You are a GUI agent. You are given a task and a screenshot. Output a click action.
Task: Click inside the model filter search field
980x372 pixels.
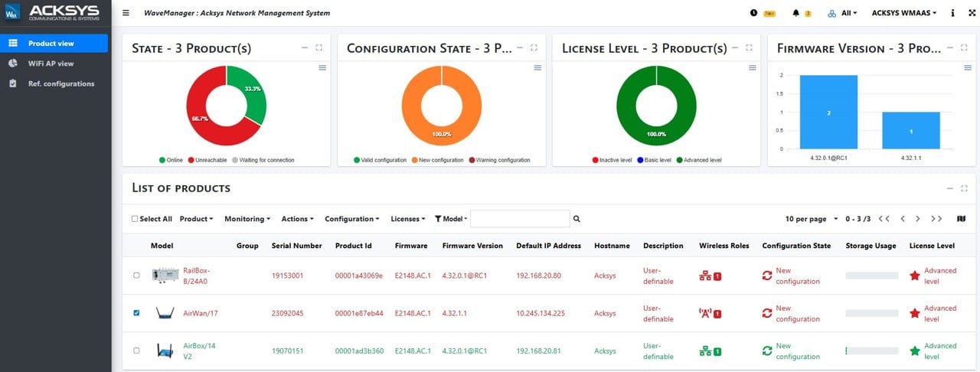(520, 219)
